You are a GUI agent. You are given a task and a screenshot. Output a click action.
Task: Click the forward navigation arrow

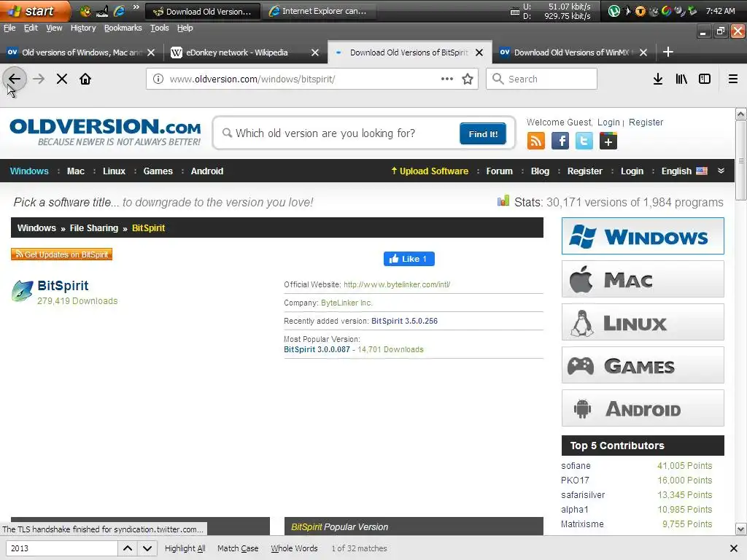(x=39, y=79)
